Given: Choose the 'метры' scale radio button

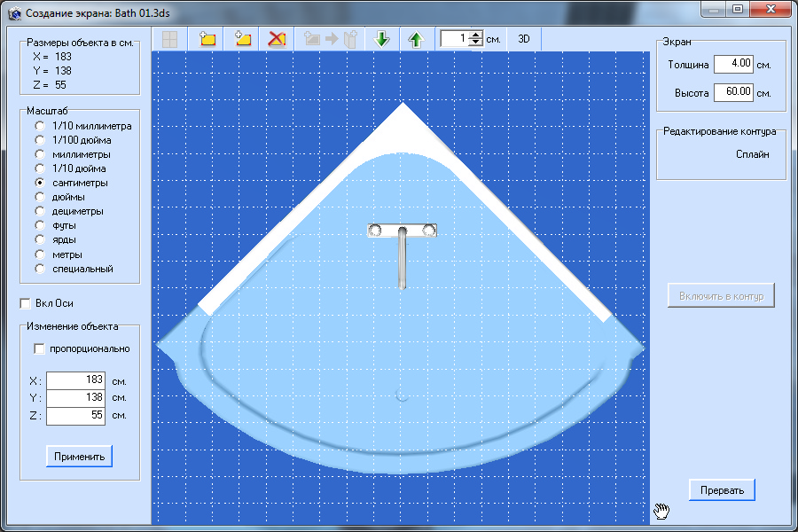Looking at the screenshot, I should point(39,254).
